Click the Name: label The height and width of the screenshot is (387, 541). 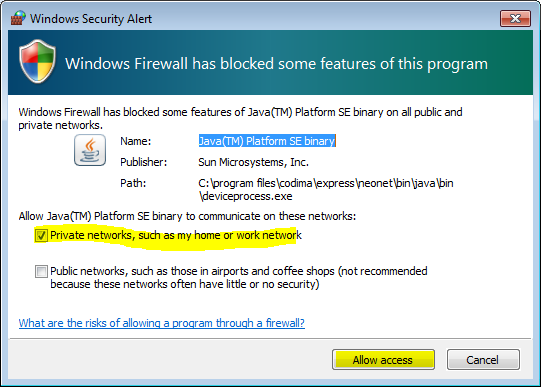[x=136, y=141]
